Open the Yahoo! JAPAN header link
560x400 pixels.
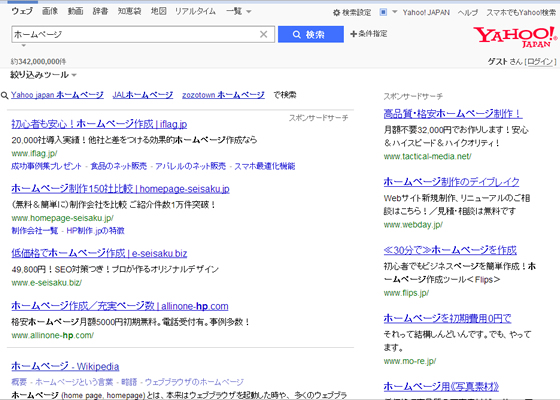[426, 12]
